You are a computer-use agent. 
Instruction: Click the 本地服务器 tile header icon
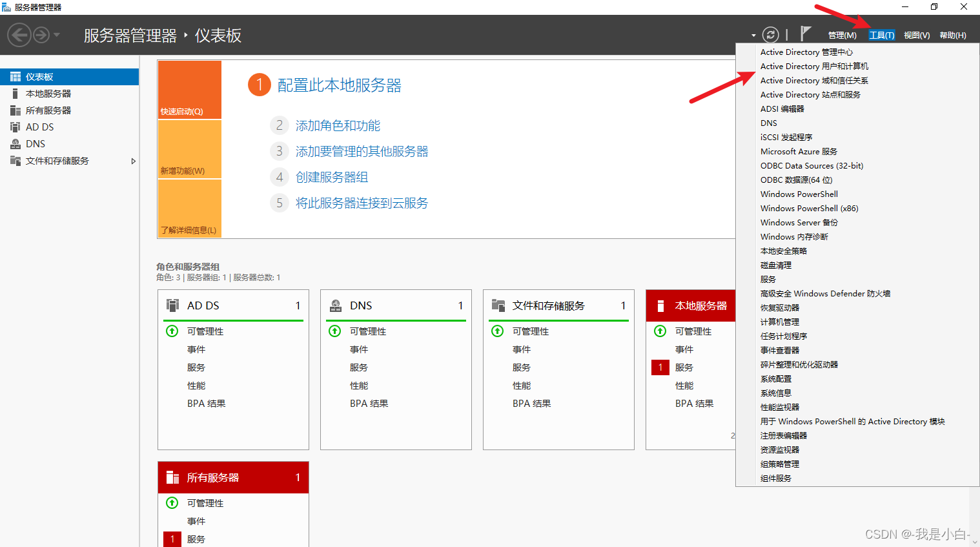[x=660, y=305]
